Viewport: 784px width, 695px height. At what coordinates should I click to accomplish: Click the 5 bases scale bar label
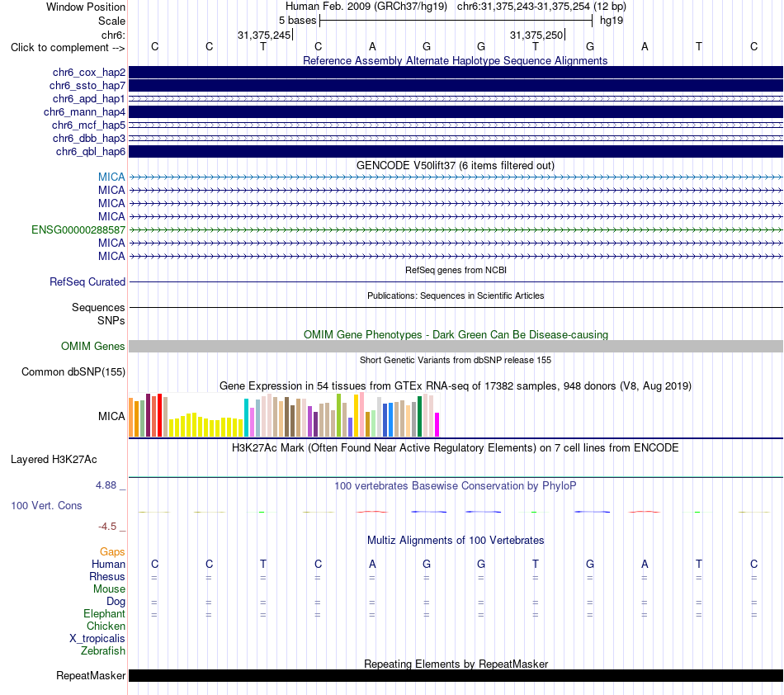click(297, 21)
